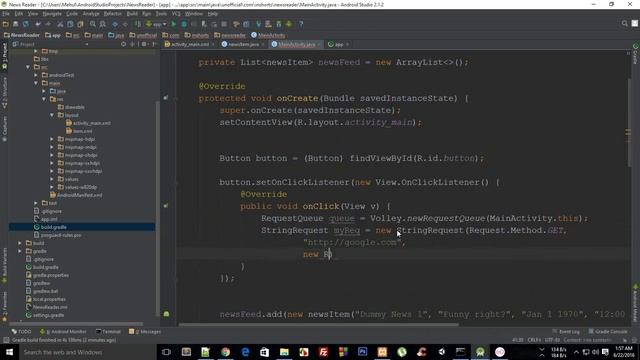Open the Gradle Console panel
The height and width of the screenshot is (360, 640).
point(608,331)
